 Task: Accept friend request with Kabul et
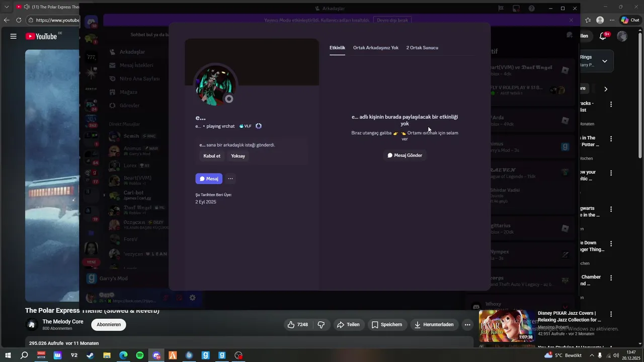click(212, 156)
